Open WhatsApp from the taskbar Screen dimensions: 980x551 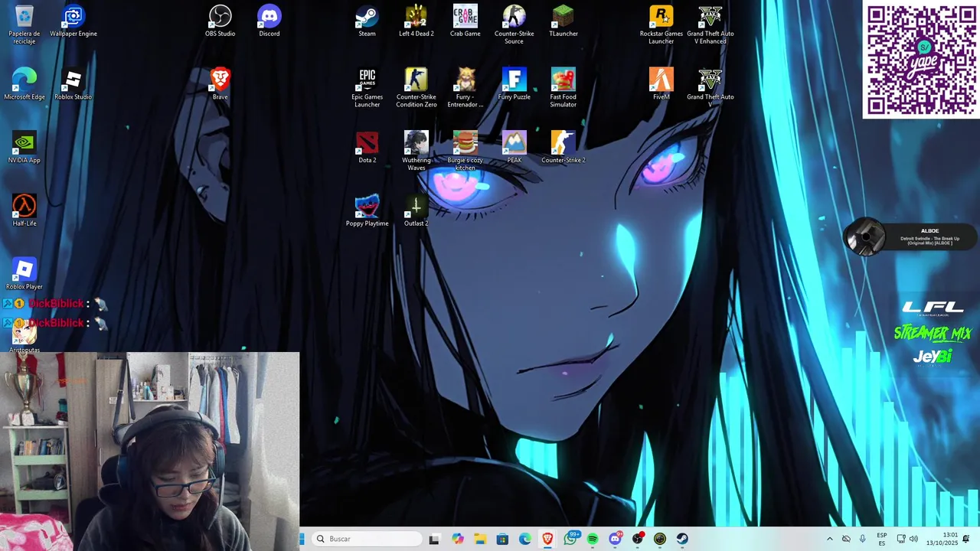click(x=570, y=539)
